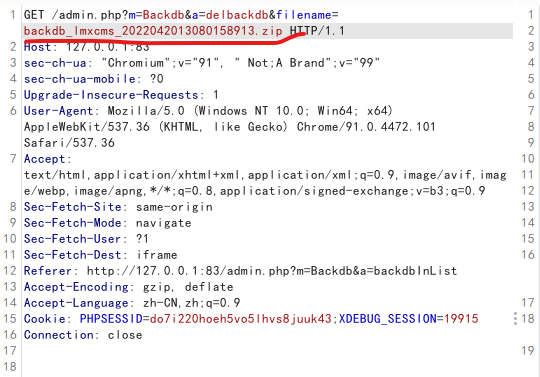Click the backdb_lmxcms zip filename value
540x377 pixels.
[x=153, y=31]
